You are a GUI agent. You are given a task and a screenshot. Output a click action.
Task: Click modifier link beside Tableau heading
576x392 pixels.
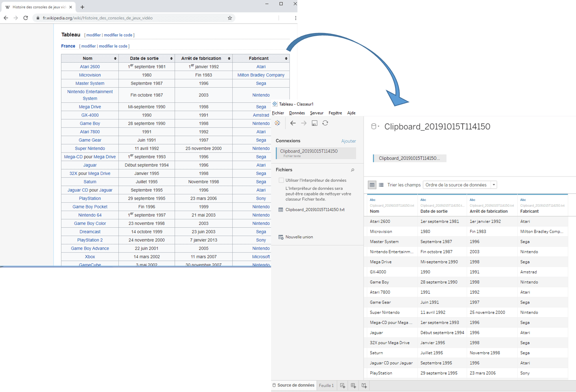[x=93, y=35]
